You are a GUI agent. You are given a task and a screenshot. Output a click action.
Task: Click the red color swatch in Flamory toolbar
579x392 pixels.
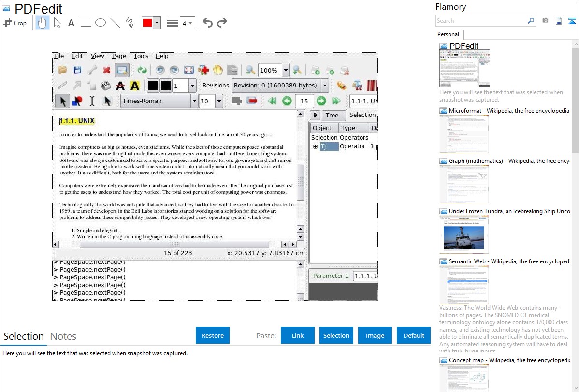tap(147, 23)
